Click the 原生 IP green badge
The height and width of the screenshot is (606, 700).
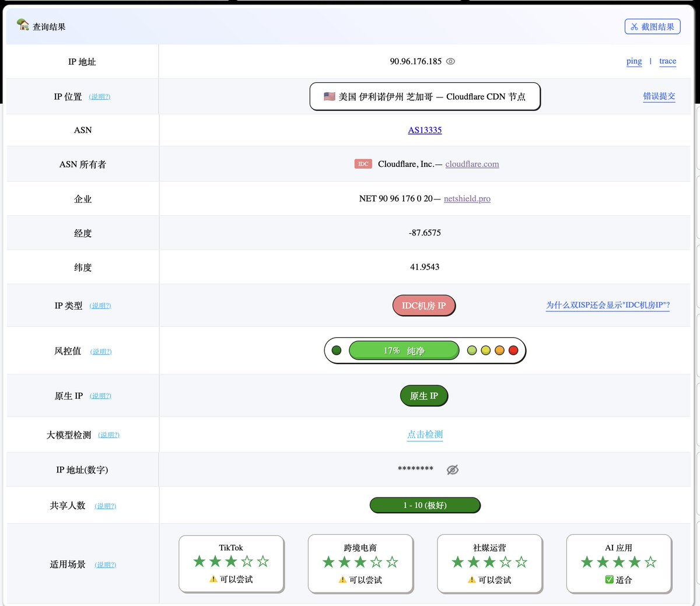coord(423,396)
